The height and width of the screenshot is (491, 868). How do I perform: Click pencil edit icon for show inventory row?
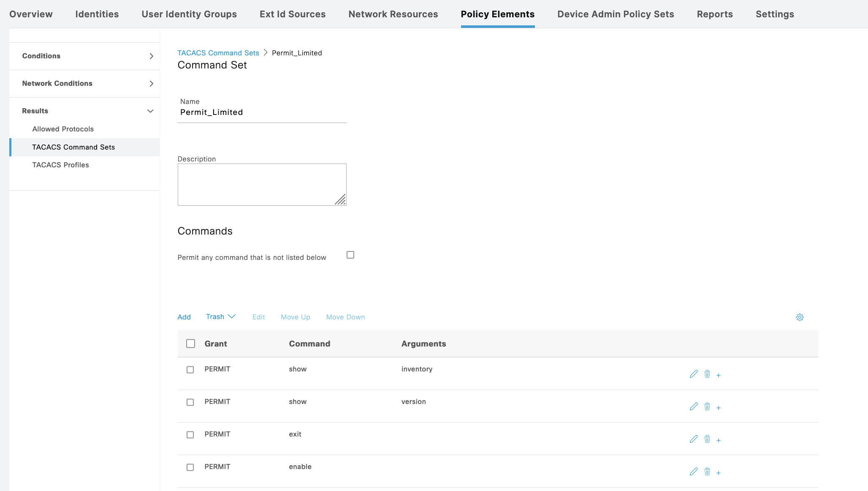click(x=694, y=374)
